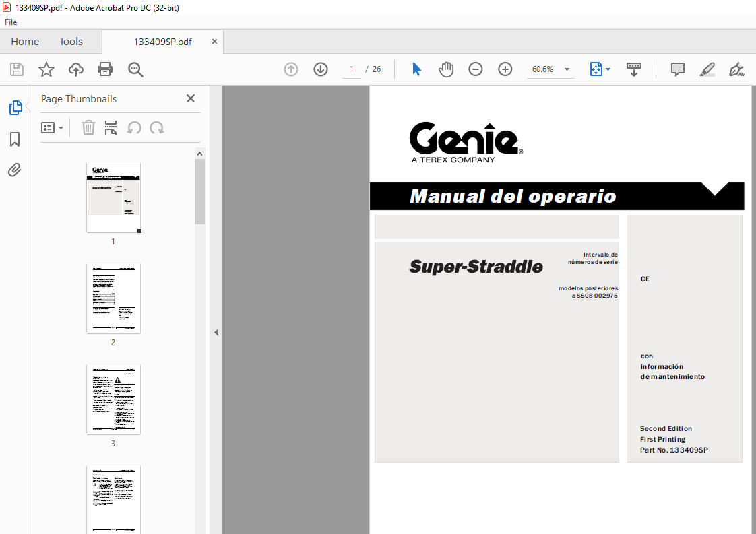Click the current page number field
The image size is (756, 534).
[x=352, y=69]
